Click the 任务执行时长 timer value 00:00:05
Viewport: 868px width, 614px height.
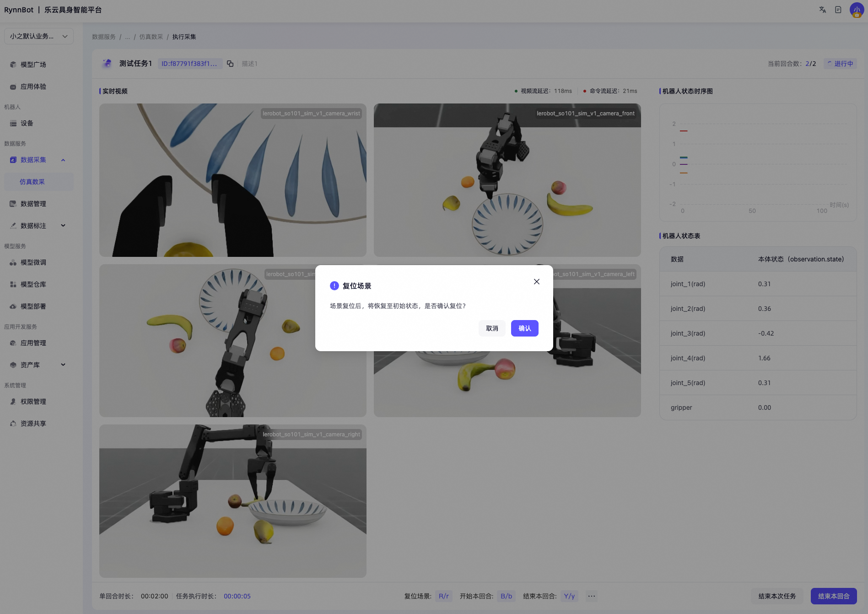(237, 596)
